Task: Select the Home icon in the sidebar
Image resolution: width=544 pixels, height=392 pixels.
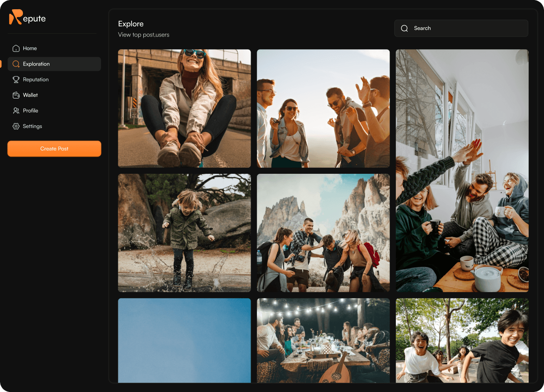Action: (16, 48)
